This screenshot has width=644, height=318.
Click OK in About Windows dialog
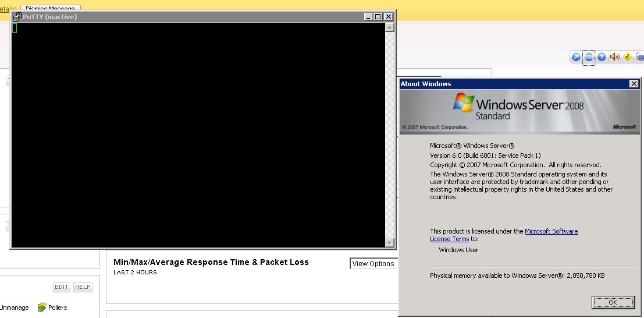(613, 302)
